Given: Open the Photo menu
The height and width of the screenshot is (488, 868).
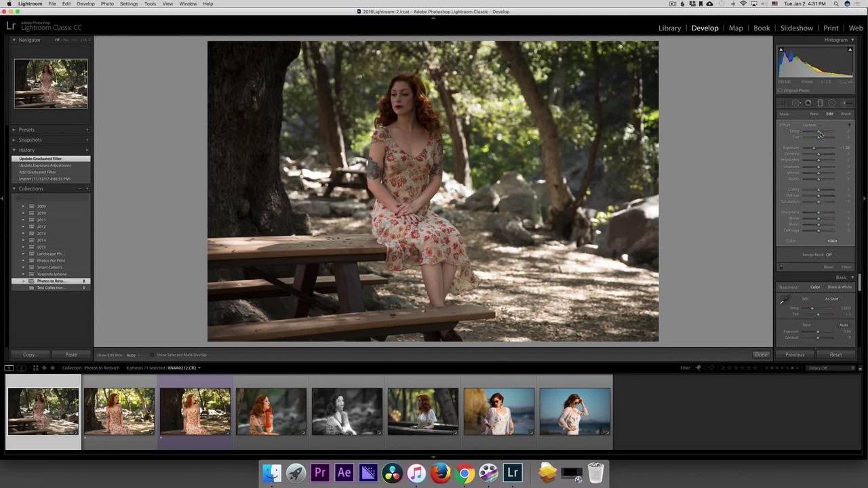Looking at the screenshot, I should coord(107,4).
